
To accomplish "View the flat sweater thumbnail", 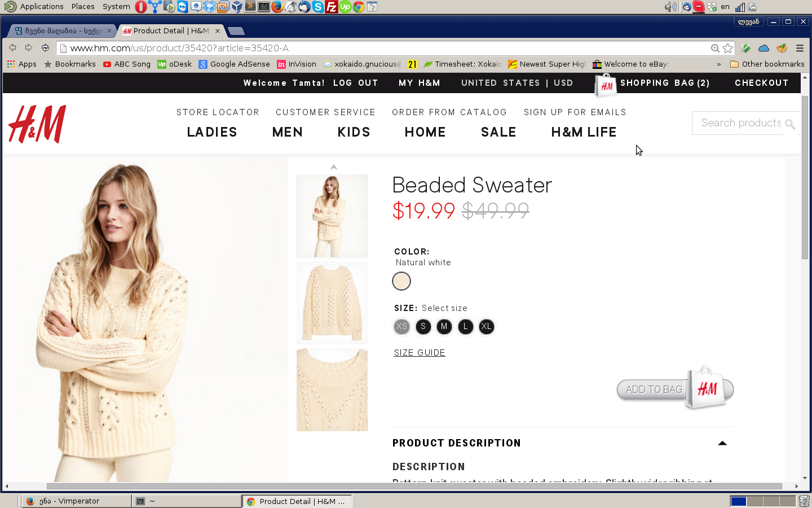I will pyautogui.click(x=332, y=303).
